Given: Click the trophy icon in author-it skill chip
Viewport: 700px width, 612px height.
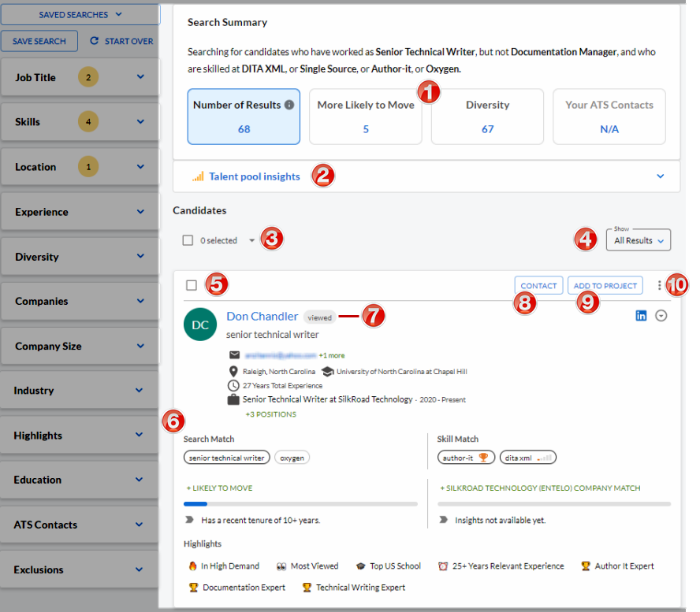Looking at the screenshot, I should [483, 458].
